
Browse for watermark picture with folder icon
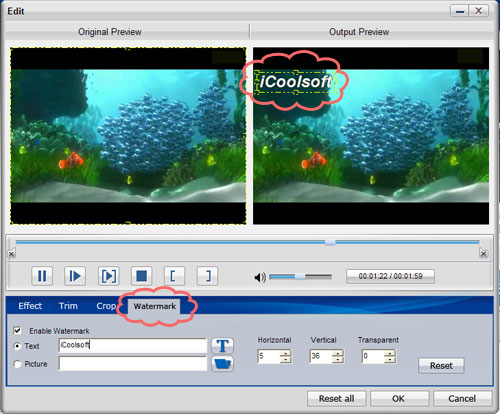222,364
